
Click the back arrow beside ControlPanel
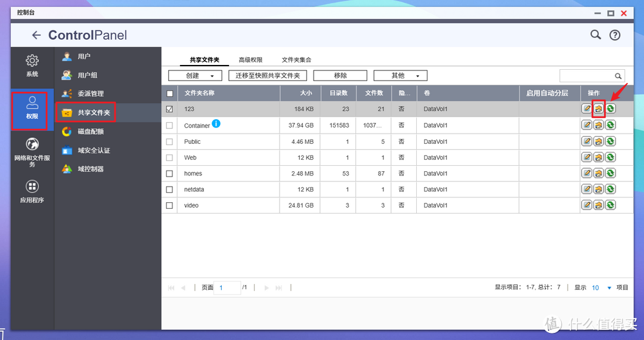36,35
